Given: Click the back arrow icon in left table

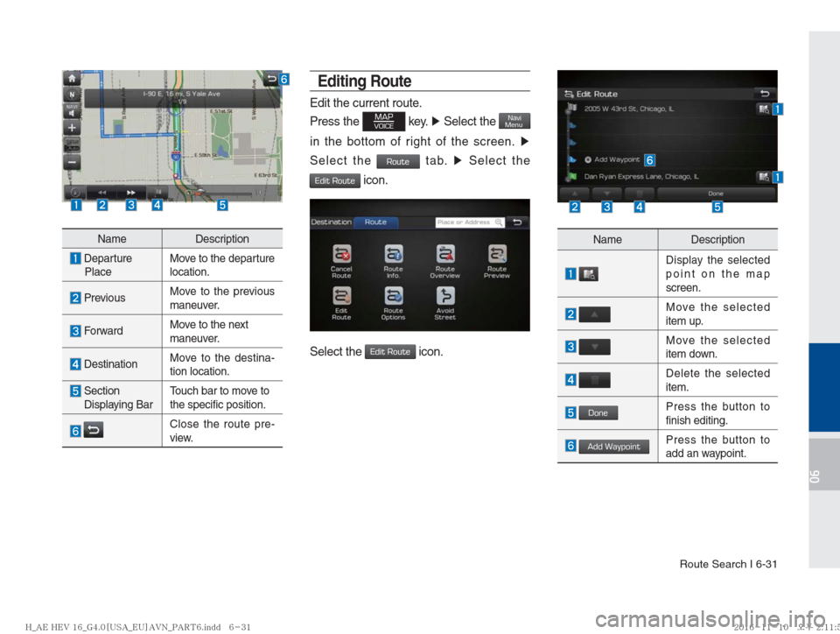Looking at the screenshot, I should pyautogui.click(x=94, y=430).
